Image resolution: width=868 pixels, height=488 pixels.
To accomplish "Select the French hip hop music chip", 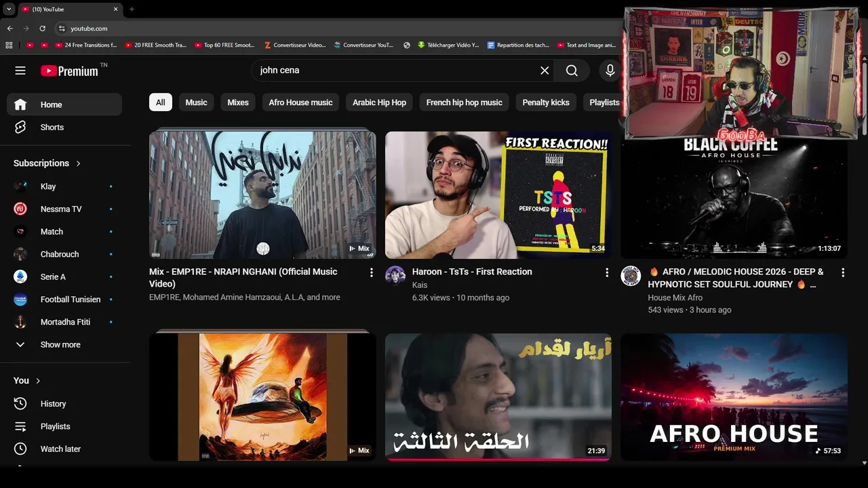I will tap(465, 102).
